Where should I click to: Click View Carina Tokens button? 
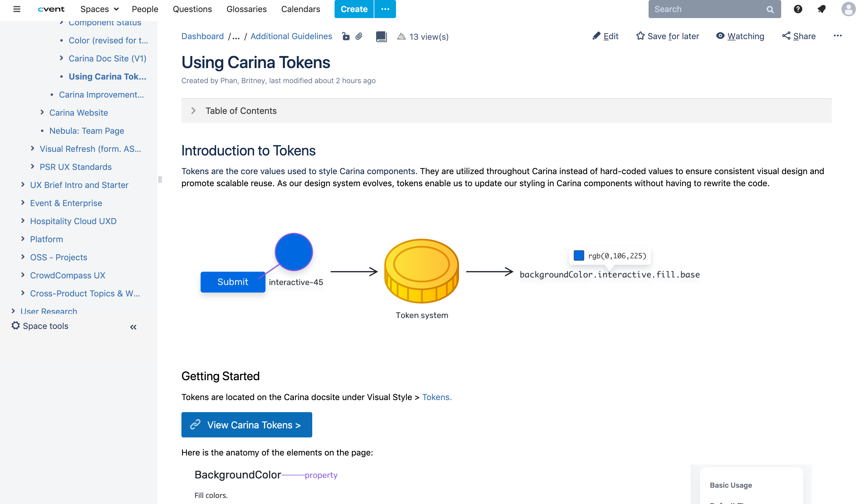pyautogui.click(x=247, y=425)
